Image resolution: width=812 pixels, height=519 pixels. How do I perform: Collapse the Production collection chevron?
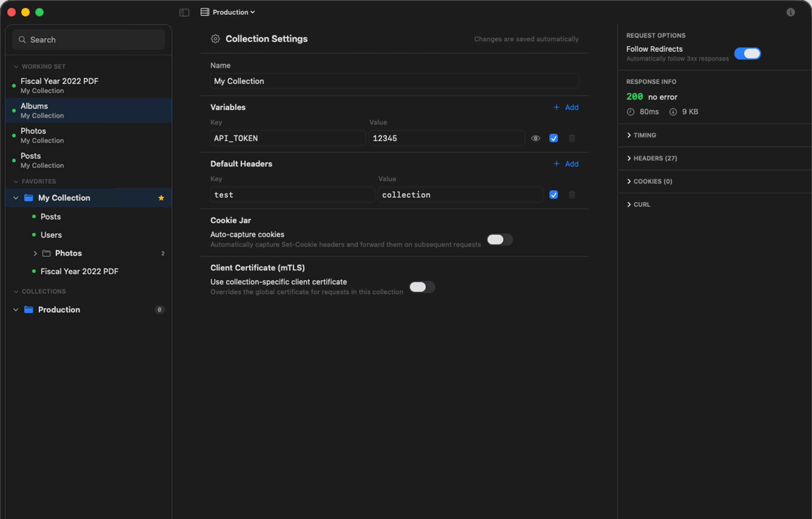point(16,310)
